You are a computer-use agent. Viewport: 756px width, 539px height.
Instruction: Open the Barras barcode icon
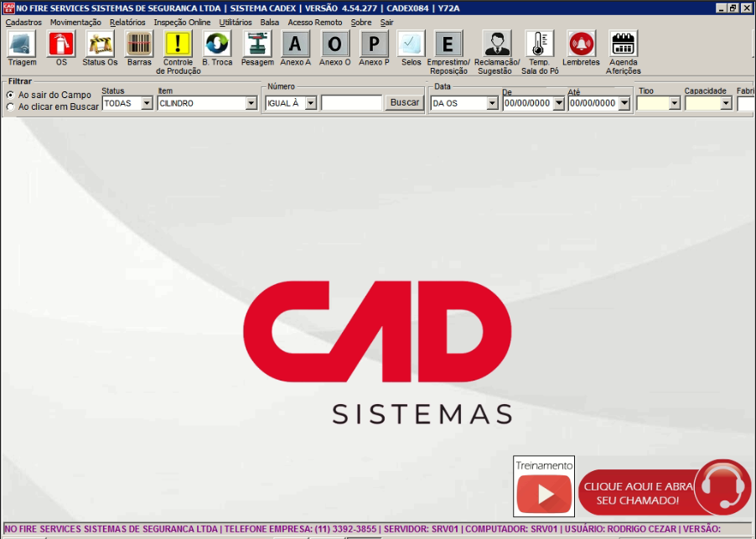pos(139,44)
